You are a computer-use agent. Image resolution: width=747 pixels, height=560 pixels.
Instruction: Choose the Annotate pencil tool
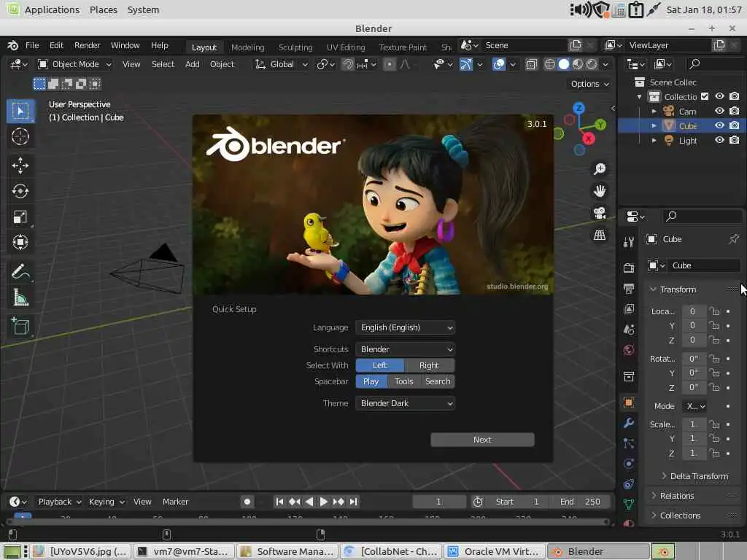[20, 272]
